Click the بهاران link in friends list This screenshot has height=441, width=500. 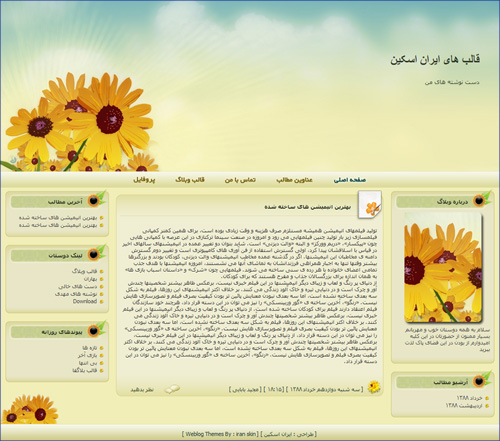point(90,279)
